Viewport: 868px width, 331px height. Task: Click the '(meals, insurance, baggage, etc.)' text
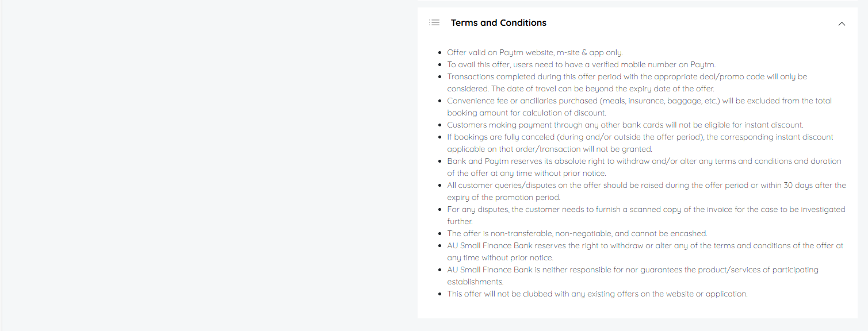[x=645, y=101]
